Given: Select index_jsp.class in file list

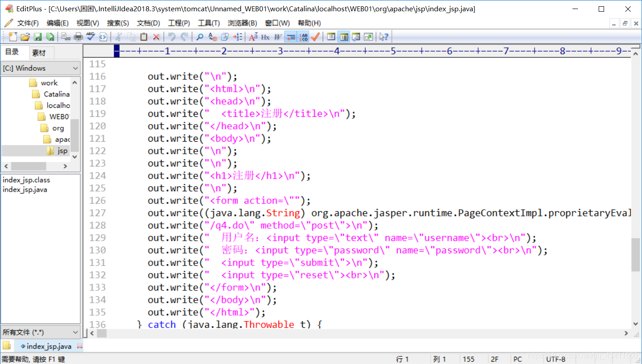Looking at the screenshot, I should tap(26, 180).
